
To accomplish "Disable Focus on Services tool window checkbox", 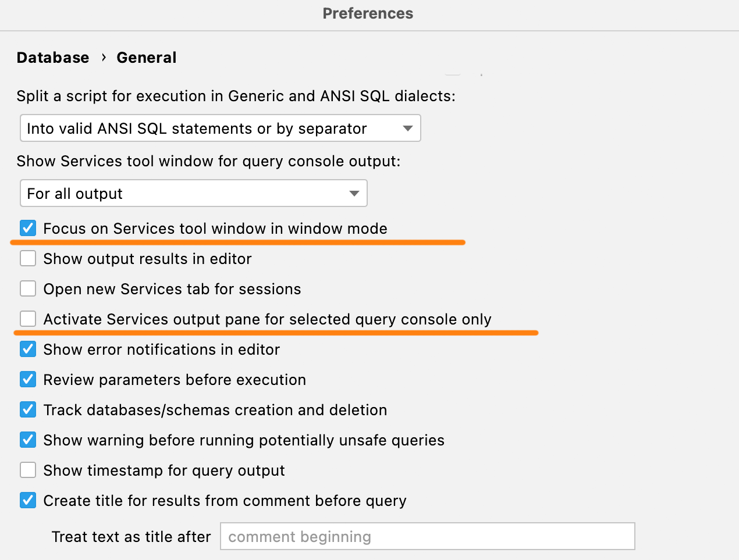I will 28,228.
